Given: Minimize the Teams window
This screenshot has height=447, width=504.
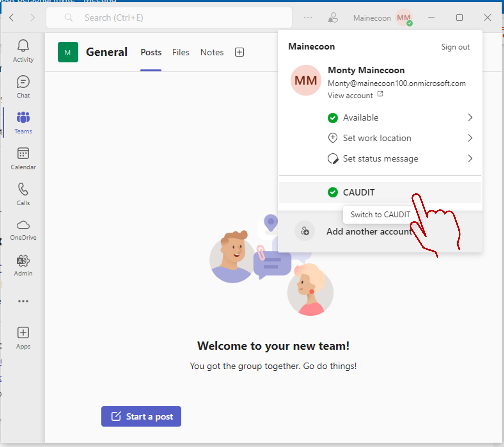Looking at the screenshot, I should (431, 17).
